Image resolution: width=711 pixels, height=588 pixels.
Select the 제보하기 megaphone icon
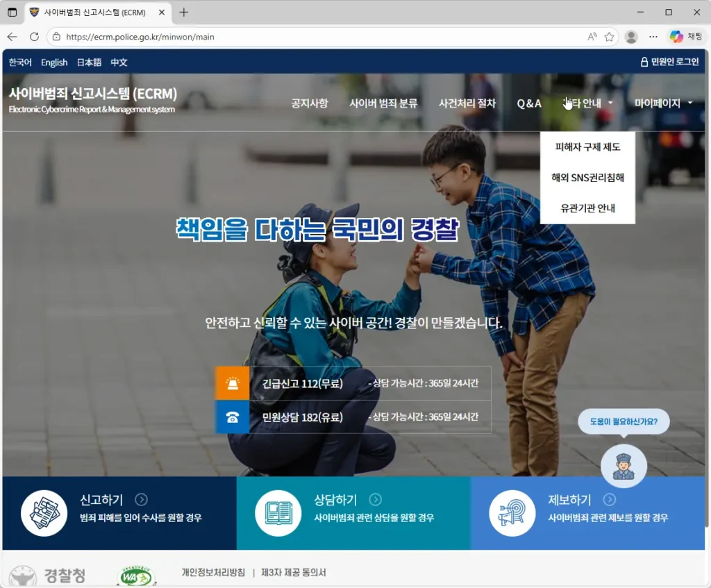coord(512,514)
